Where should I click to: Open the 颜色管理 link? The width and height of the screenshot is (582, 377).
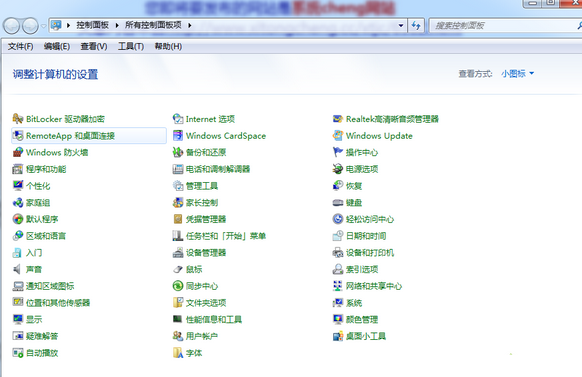tap(362, 319)
